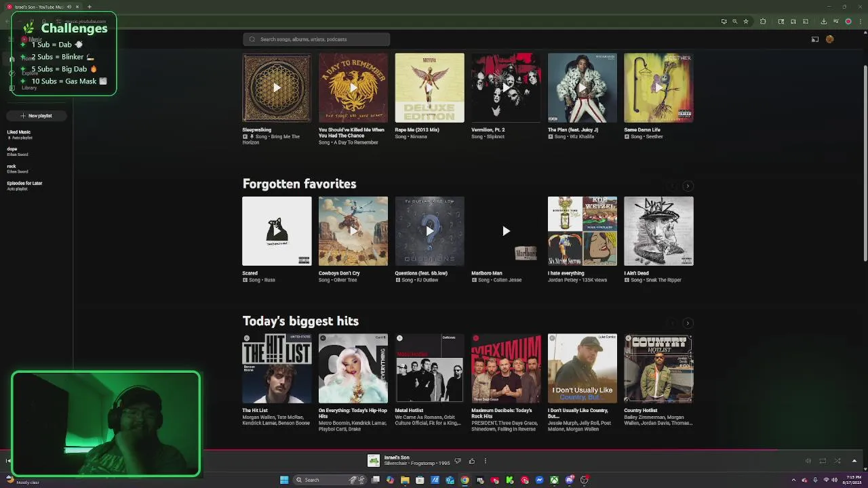The width and height of the screenshot is (868, 488).
Task: Open browser downloads icon
Action: [823, 22]
